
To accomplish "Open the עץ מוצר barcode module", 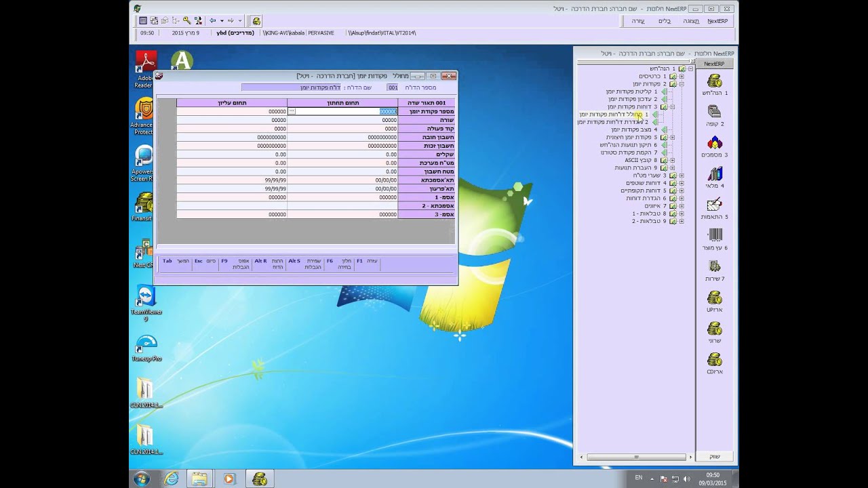I will [x=715, y=239].
